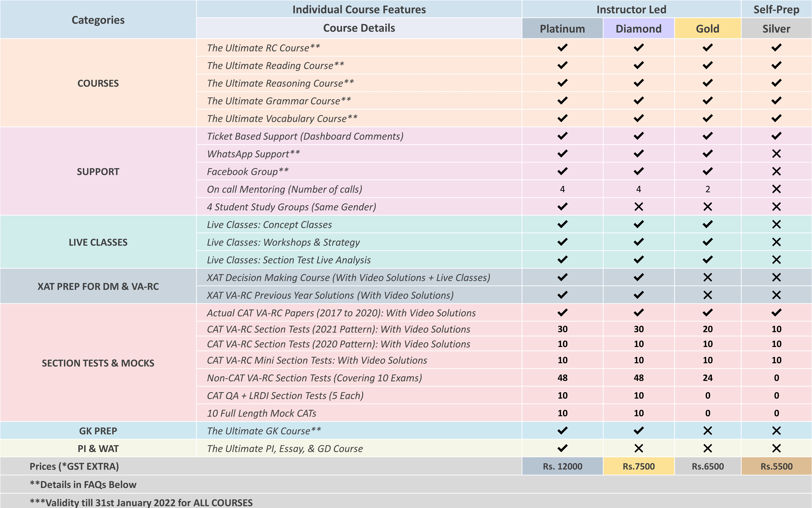
Task: Click Diamond checkmark for Ultimate Grammar Course
Action: click(638, 101)
